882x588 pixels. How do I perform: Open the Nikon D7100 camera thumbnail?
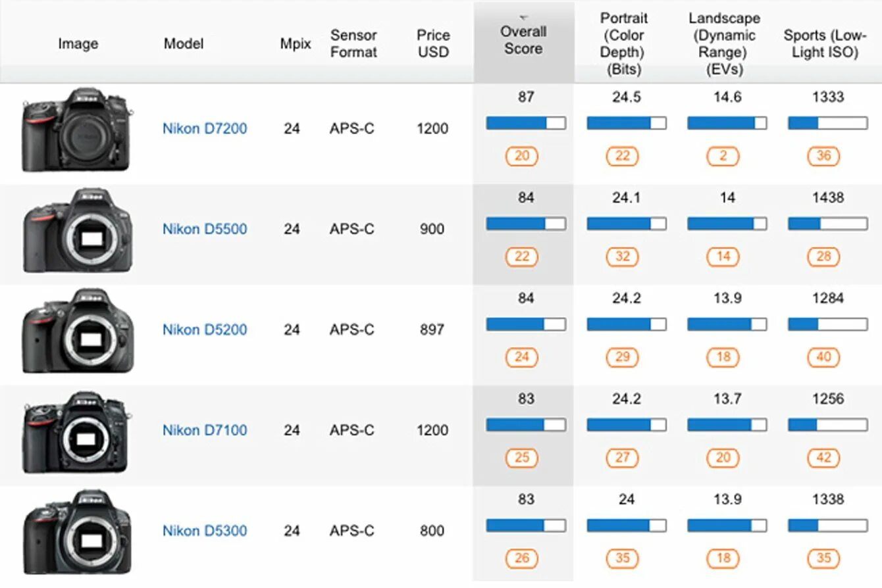[77, 432]
